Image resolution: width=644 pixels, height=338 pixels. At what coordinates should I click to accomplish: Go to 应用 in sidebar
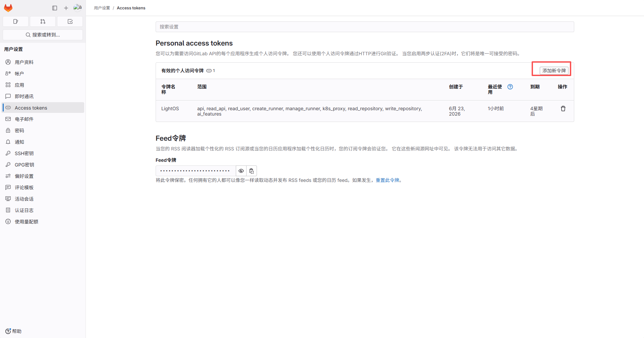pos(43,85)
